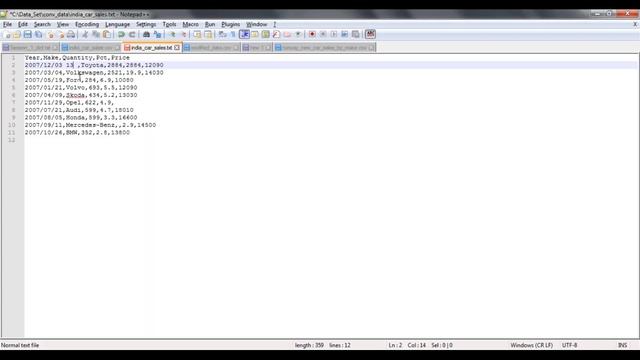Open the Search menu
Screen dimensions: 640x360
point(42,24)
